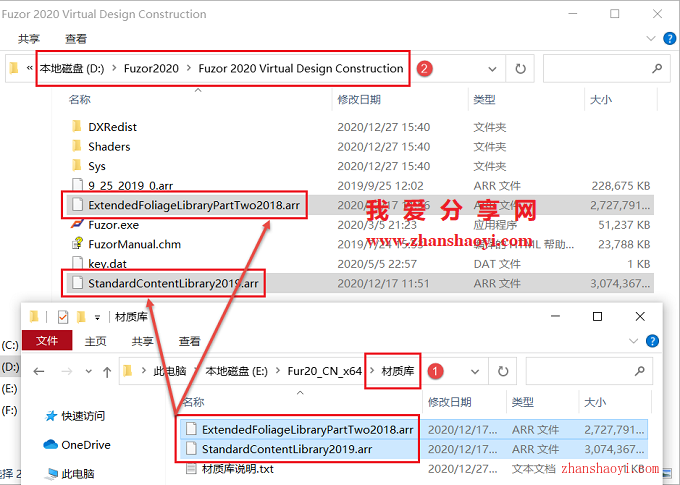The height and width of the screenshot is (485, 680).
Task: Go up one level in the 材质库 window
Action: click(107, 371)
